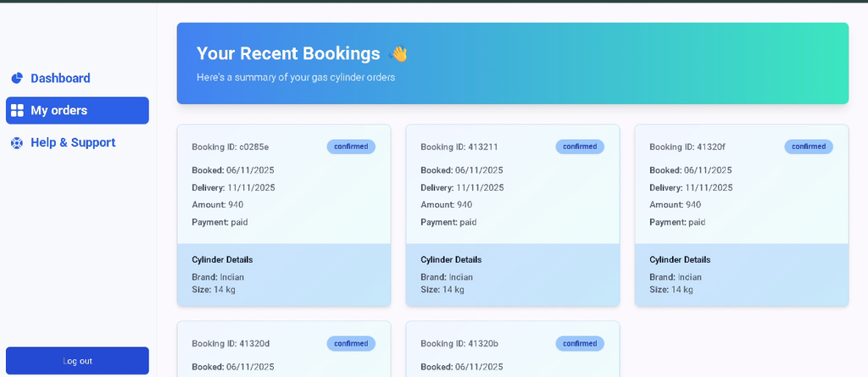This screenshot has width=868, height=377.
Task: Click Booked date in booking c0285e card
Action: tap(233, 170)
